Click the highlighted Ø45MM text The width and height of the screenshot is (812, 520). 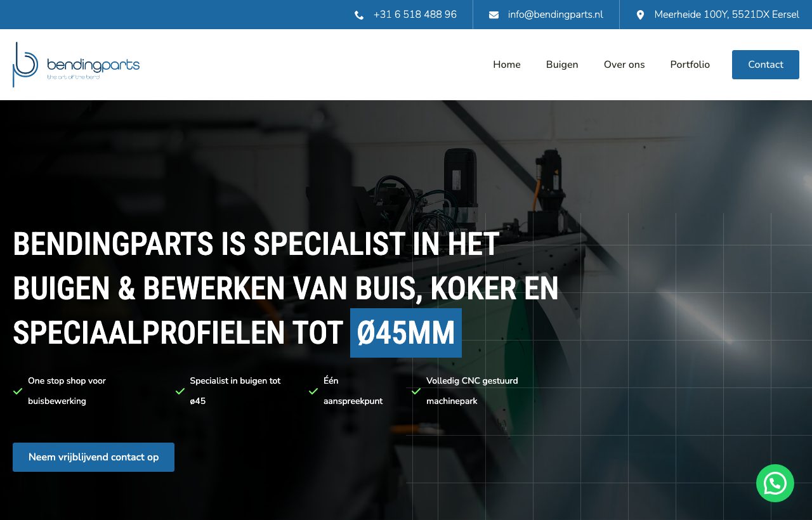(x=406, y=333)
